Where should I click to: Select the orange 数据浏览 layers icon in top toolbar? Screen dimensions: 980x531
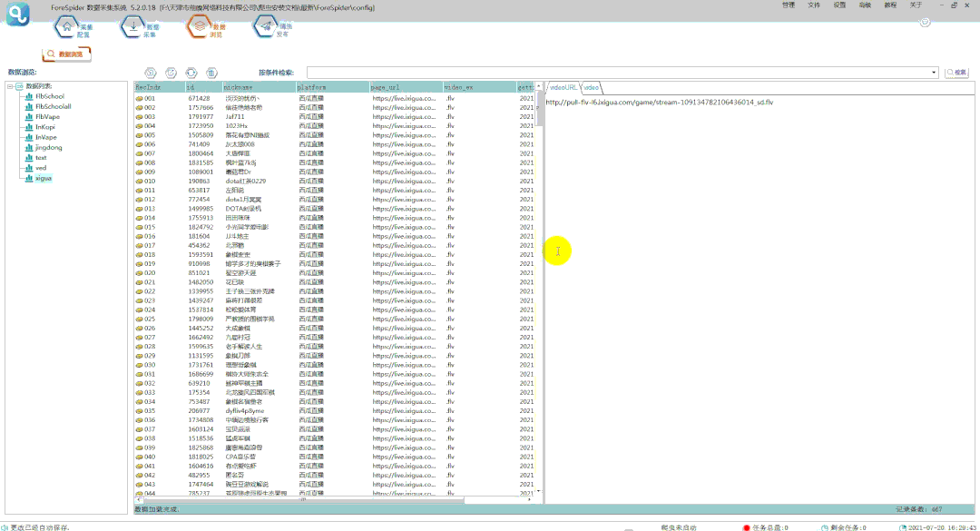tap(200, 27)
